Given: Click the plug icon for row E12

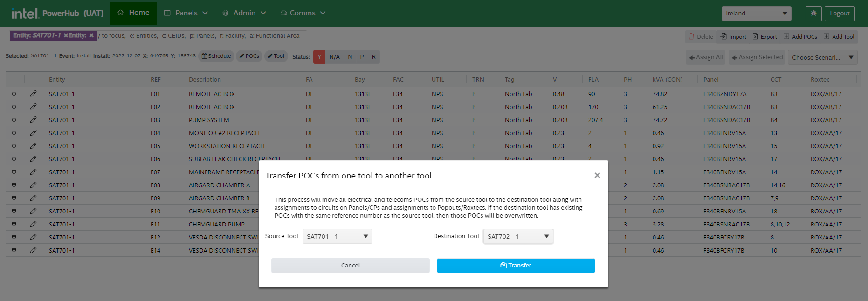Looking at the screenshot, I should [x=14, y=237].
